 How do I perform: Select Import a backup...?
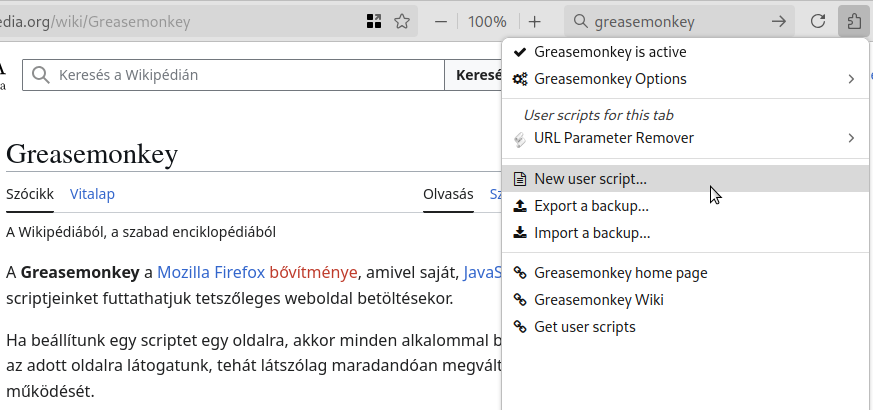pyautogui.click(x=685, y=233)
